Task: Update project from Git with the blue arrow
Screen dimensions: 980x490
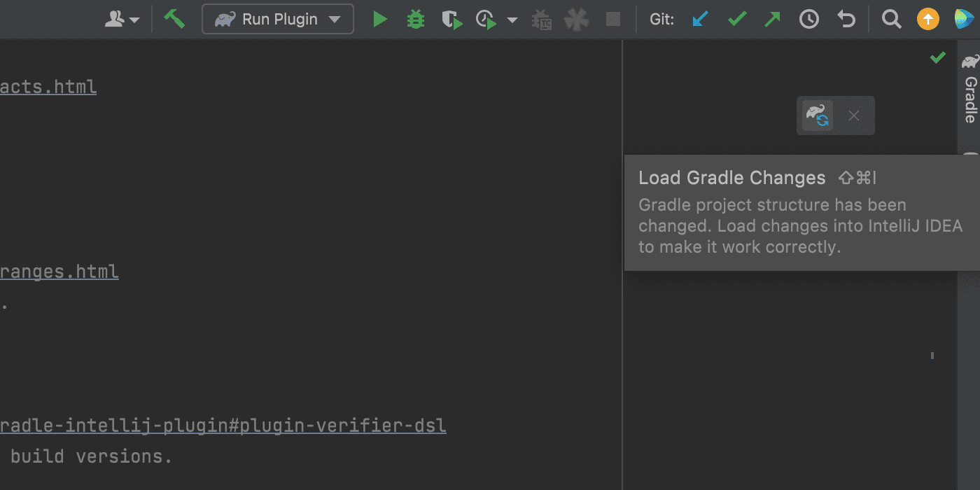Action: coord(700,19)
